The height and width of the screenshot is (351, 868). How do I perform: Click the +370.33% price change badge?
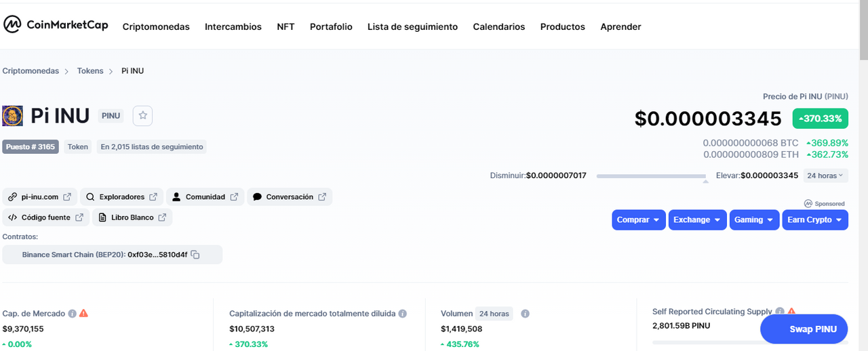[x=821, y=119]
